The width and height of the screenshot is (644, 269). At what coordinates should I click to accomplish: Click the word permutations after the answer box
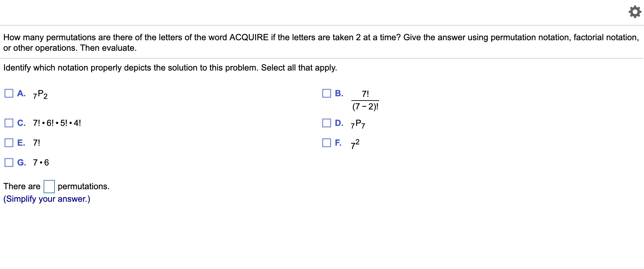[x=84, y=186]
